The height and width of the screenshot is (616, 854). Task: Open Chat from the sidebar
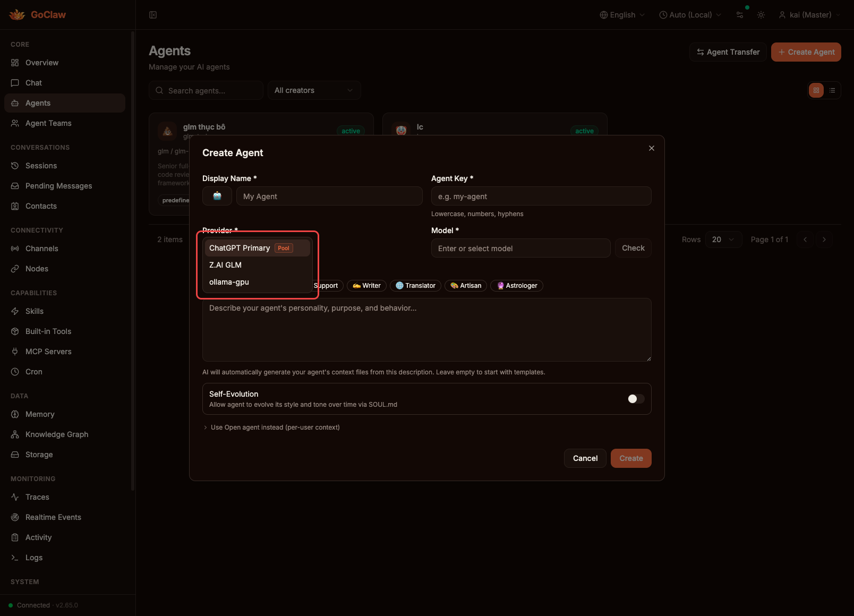65,83
